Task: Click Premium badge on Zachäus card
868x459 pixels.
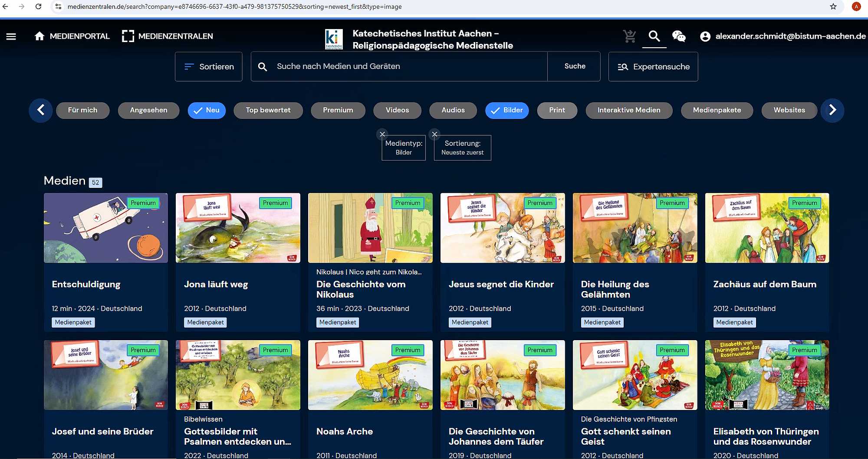Action: click(804, 203)
